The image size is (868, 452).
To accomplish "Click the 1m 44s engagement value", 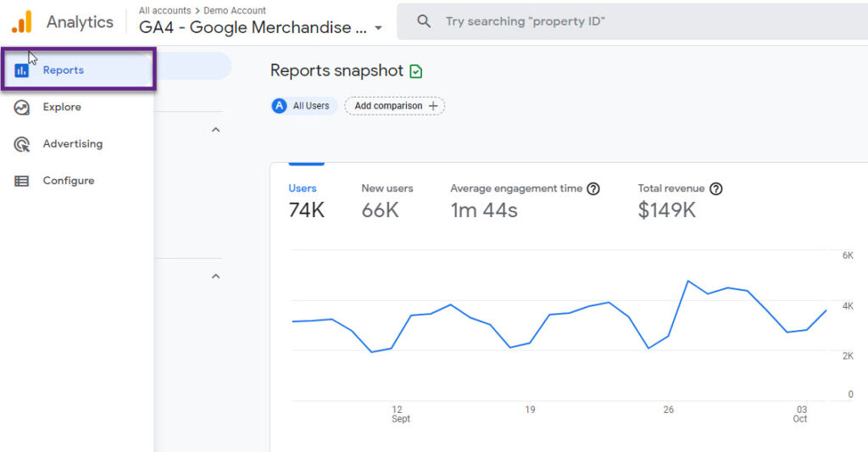I will tap(484, 210).
